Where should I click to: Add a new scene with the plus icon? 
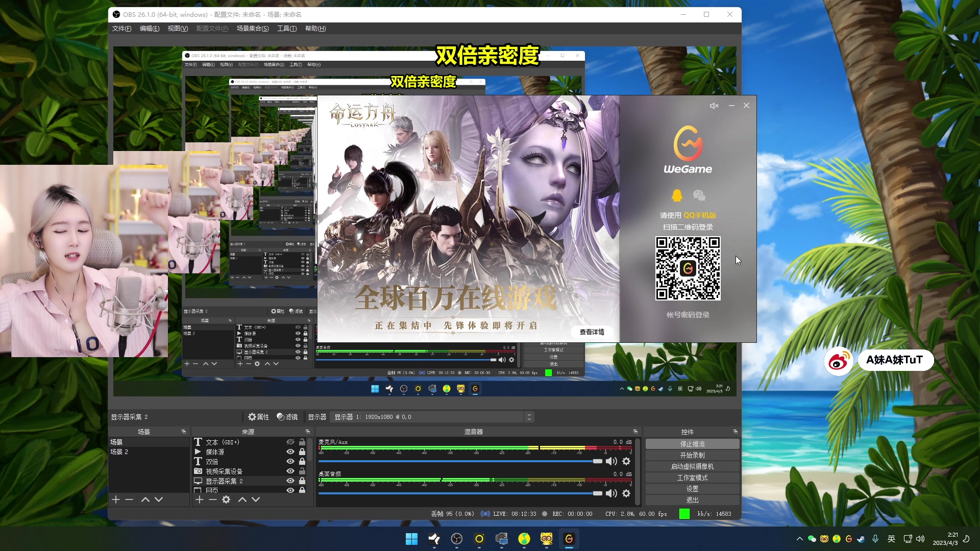[116, 499]
